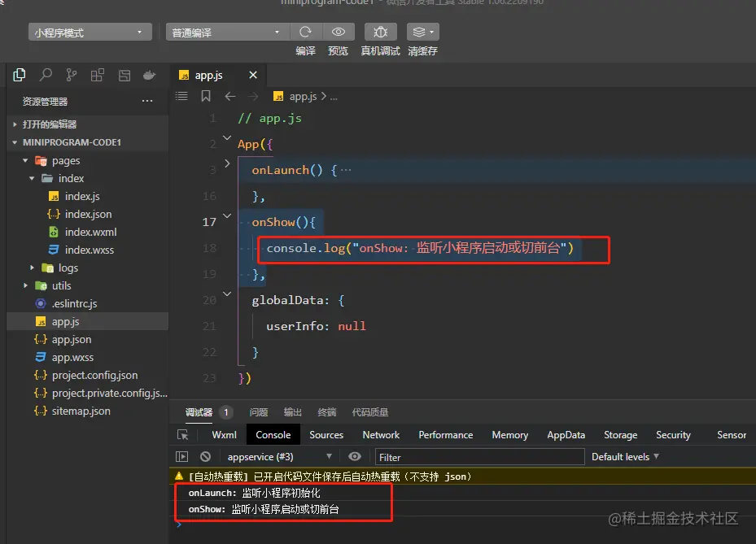Screen dimensions: 756x544
Task: Open index.wxml in file tree
Action: [x=90, y=232]
